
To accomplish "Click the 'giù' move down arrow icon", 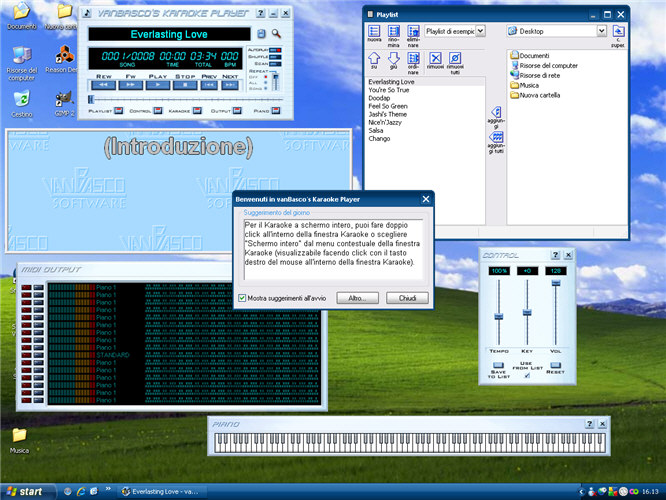I will (393, 60).
